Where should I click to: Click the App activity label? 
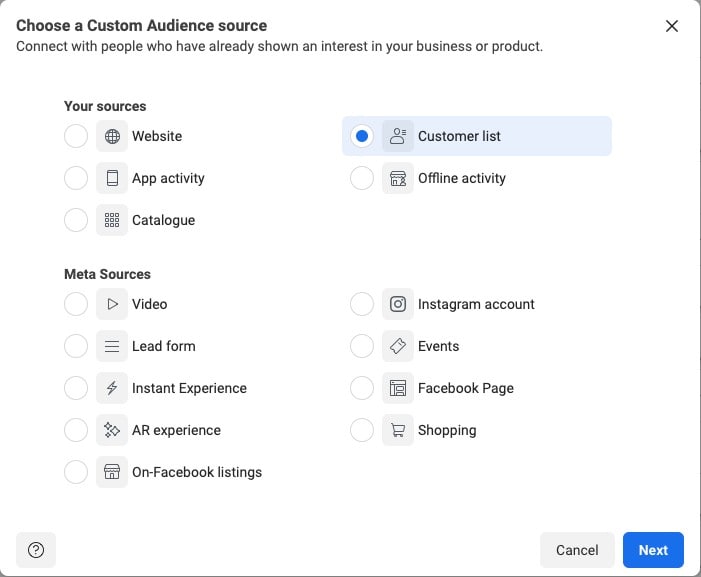coord(168,178)
